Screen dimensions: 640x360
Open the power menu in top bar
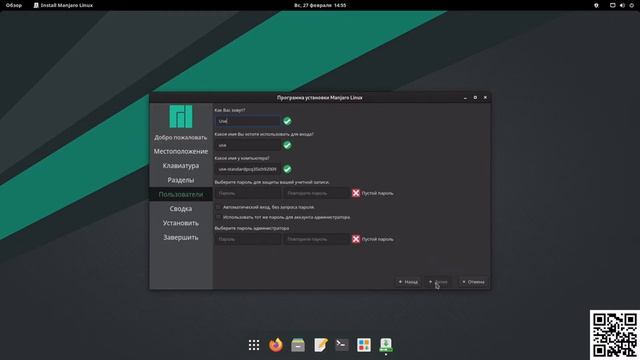tap(632, 5)
